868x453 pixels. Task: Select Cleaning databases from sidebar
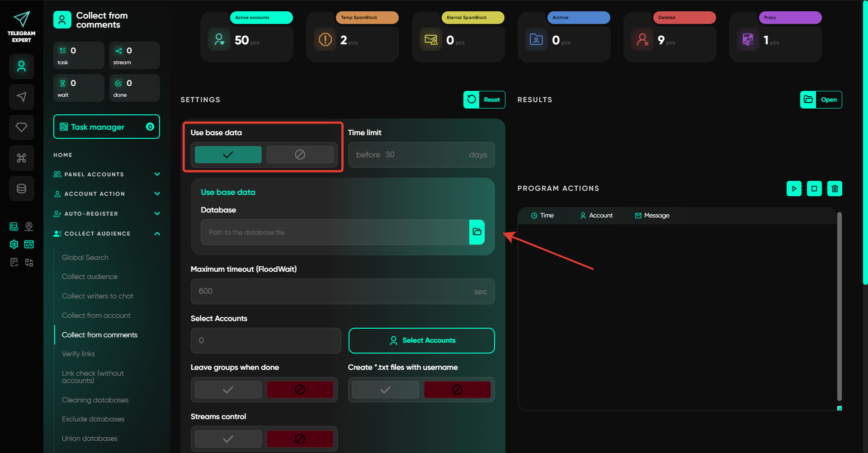(95, 400)
